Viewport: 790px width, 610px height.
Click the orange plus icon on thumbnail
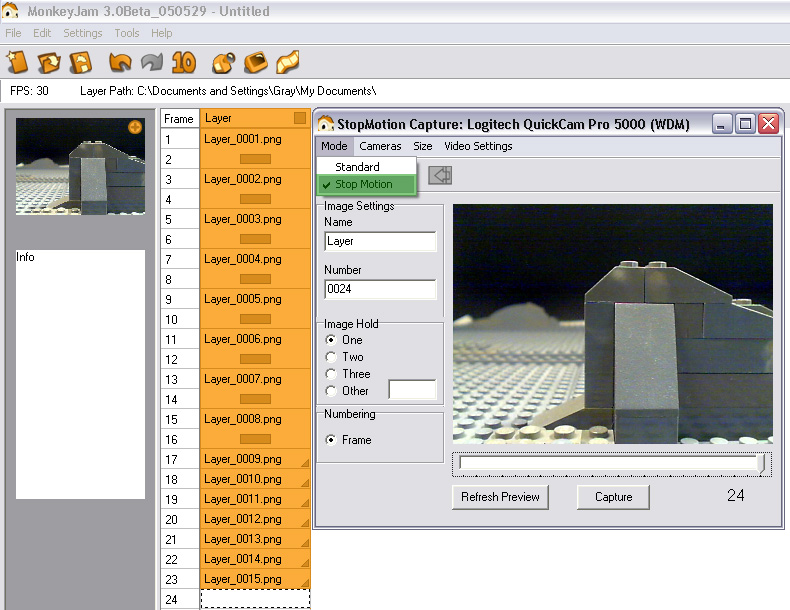[x=135, y=127]
